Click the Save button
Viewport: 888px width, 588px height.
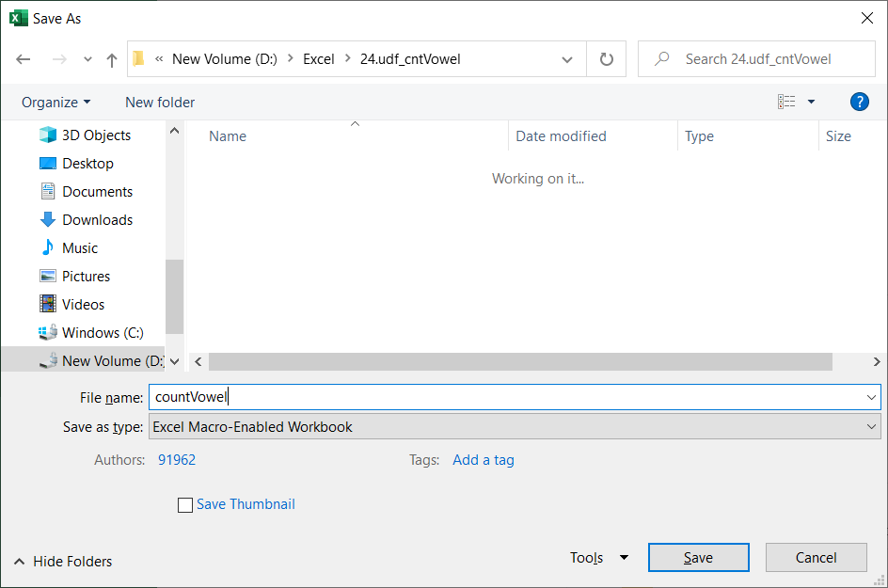pyautogui.click(x=698, y=558)
